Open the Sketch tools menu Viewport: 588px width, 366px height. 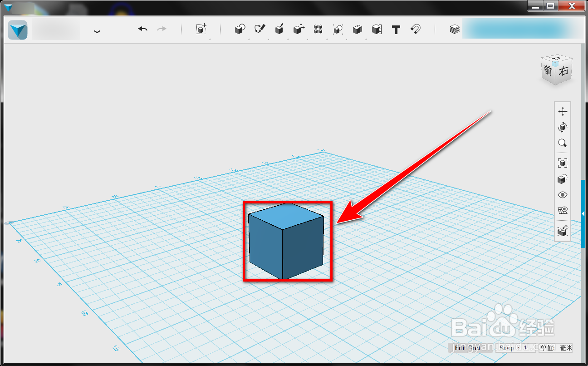click(260, 29)
